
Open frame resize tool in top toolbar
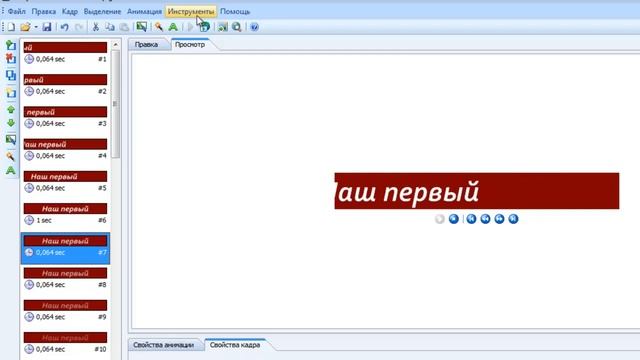(142, 27)
